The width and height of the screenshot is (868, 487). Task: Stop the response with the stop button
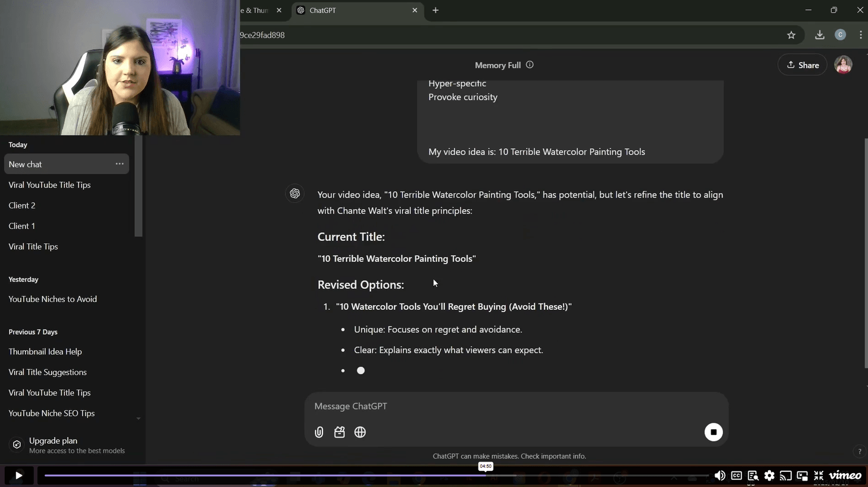coord(713,432)
